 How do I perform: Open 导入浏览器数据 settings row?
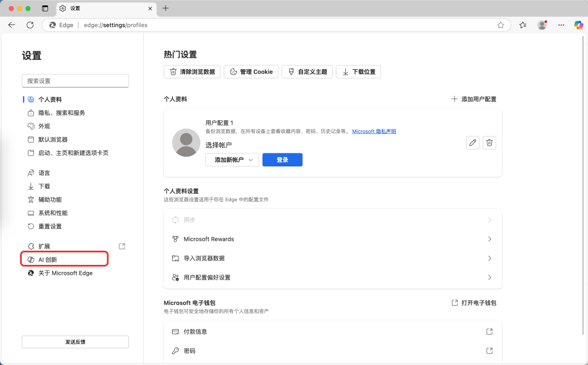click(x=332, y=258)
